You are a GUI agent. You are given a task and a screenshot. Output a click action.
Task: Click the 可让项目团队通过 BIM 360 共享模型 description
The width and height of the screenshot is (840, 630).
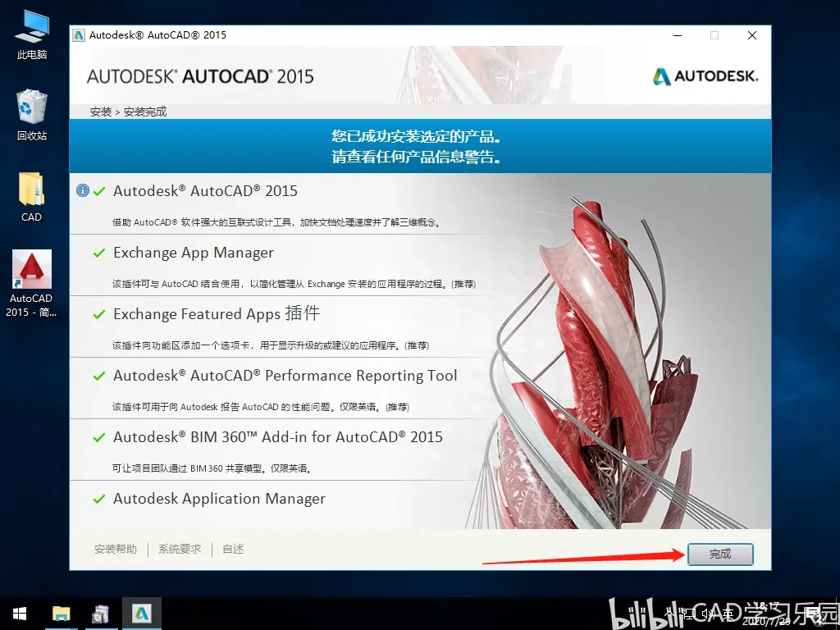(x=212, y=468)
